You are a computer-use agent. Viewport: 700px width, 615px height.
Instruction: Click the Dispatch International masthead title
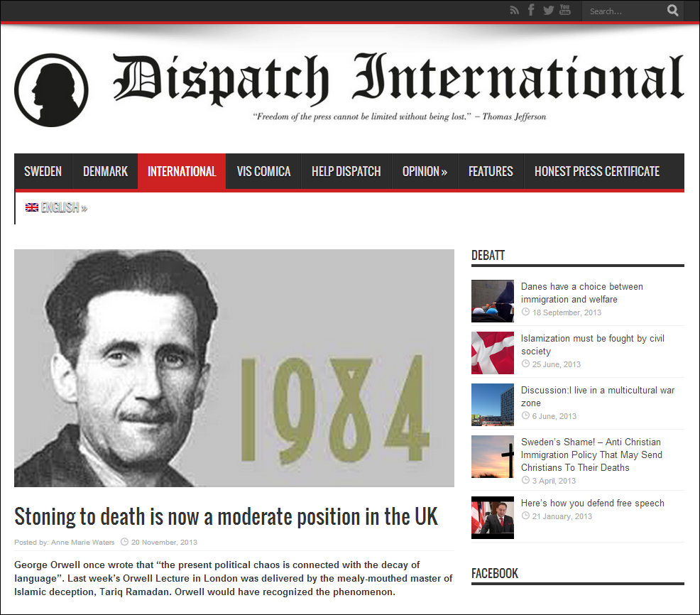pos(398,78)
